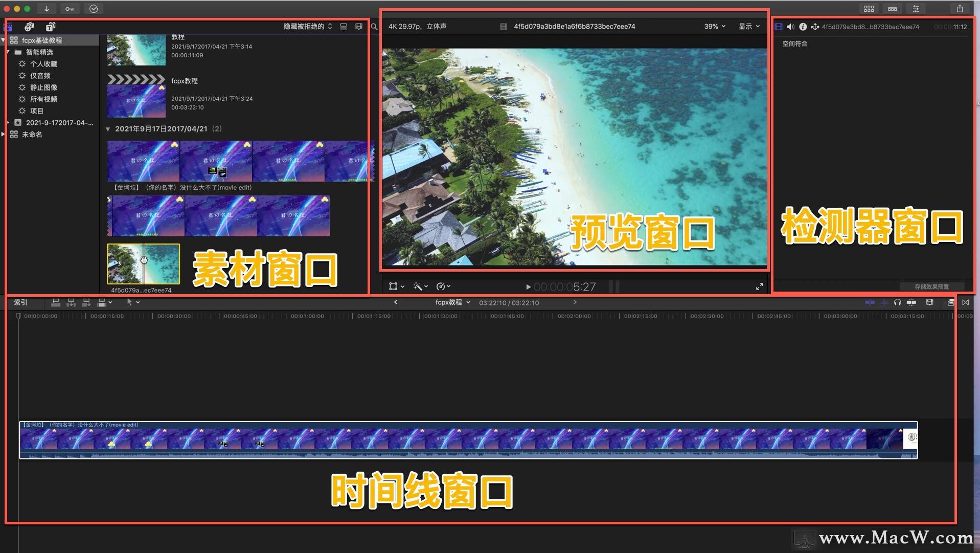
Task: Go back in timeline history
Action: 396,302
